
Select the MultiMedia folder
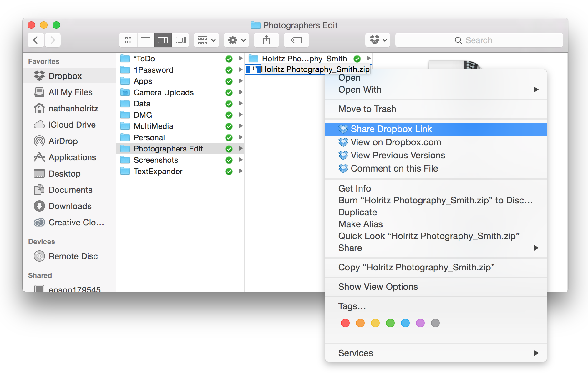(x=180, y=126)
